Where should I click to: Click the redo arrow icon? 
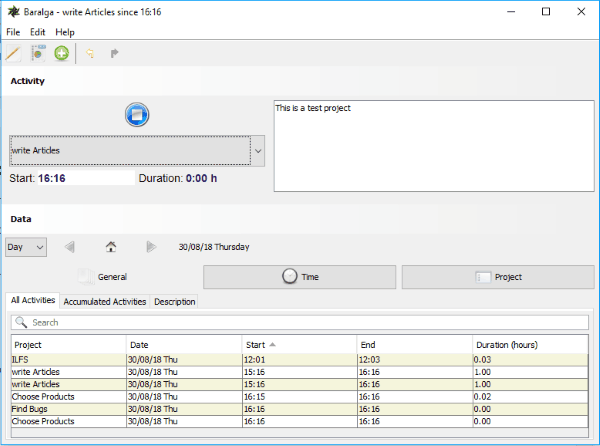[x=115, y=53]
